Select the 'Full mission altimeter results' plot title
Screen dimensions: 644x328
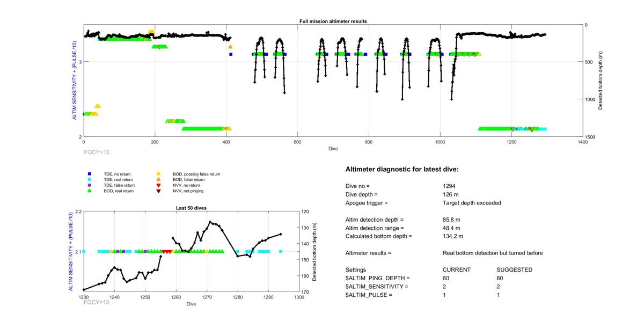[x=333, y=21]
